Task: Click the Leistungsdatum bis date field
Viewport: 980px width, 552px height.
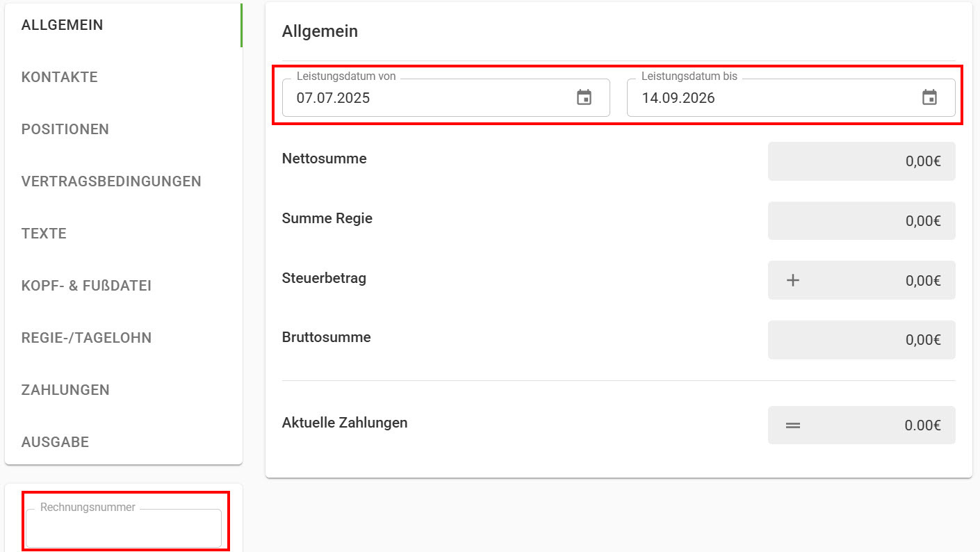Action: [791, 97]
